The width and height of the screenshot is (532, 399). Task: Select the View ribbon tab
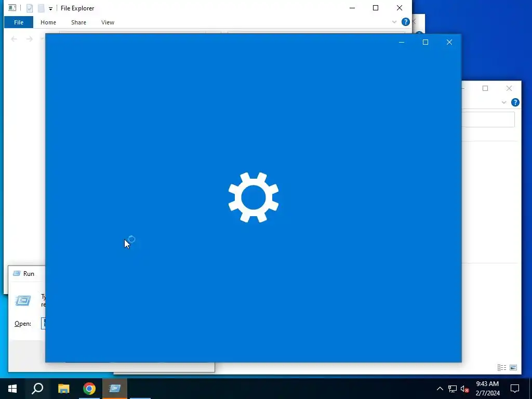pyautogui.click(x=108, y=22)
